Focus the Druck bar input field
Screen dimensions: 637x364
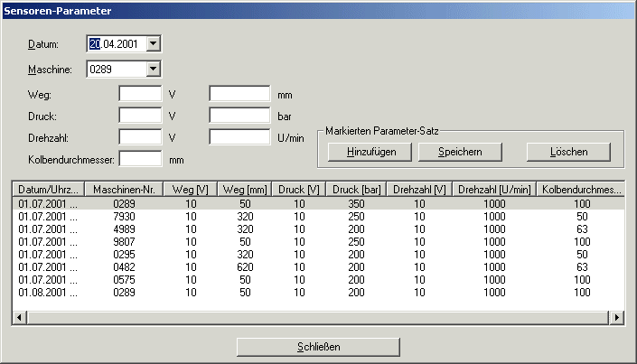(239, 116)
